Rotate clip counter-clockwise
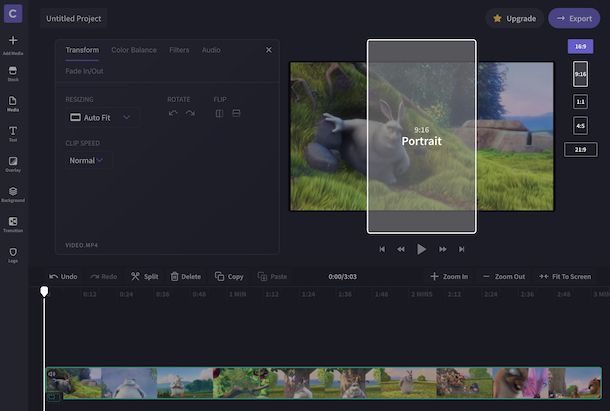This screenshot has height=411, width=610. tap(173, 113)
